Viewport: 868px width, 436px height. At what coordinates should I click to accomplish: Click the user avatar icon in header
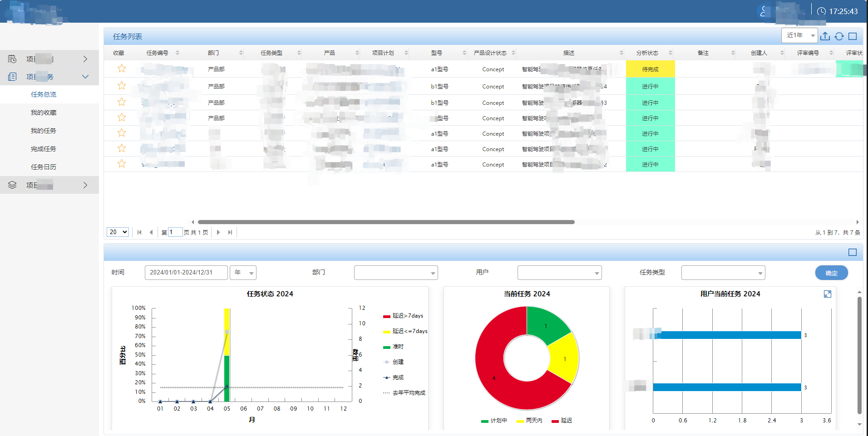pyautogui.click(x=764, y=11)
